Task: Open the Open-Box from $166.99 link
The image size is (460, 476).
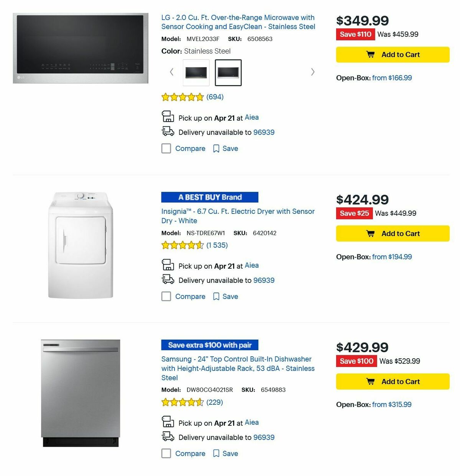Action: [391, 78]
